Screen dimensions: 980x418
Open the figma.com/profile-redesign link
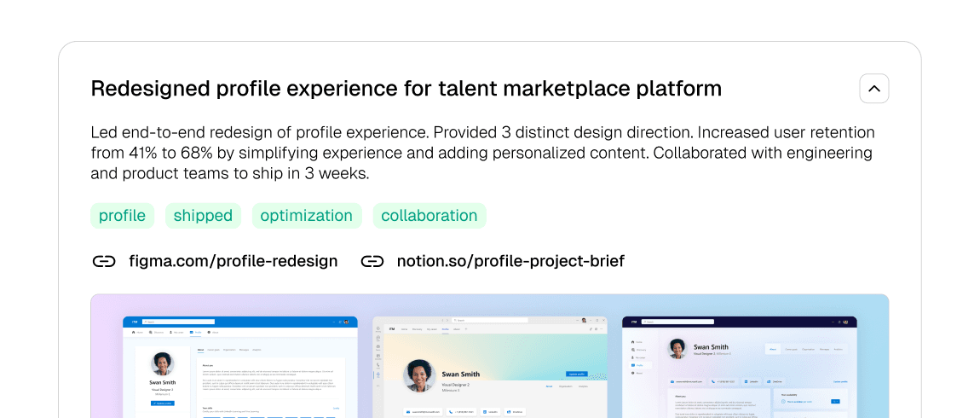pyautogui.click(x=233, y=261)
